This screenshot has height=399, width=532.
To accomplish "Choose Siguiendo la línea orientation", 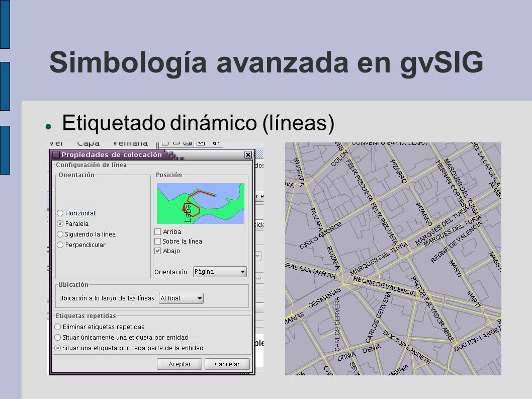I will (x=60, y=234).
